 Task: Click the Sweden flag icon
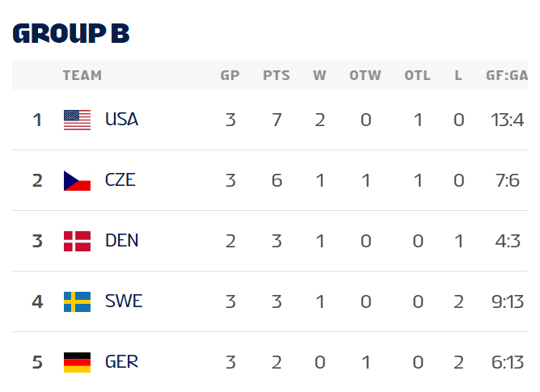[77, 301]
